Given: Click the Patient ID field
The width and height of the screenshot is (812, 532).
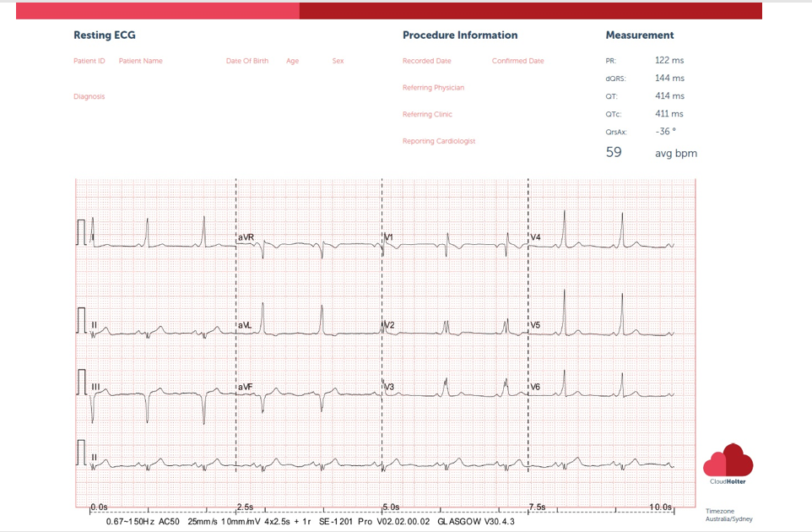Looking at the screenshot, I should [89, 61].
